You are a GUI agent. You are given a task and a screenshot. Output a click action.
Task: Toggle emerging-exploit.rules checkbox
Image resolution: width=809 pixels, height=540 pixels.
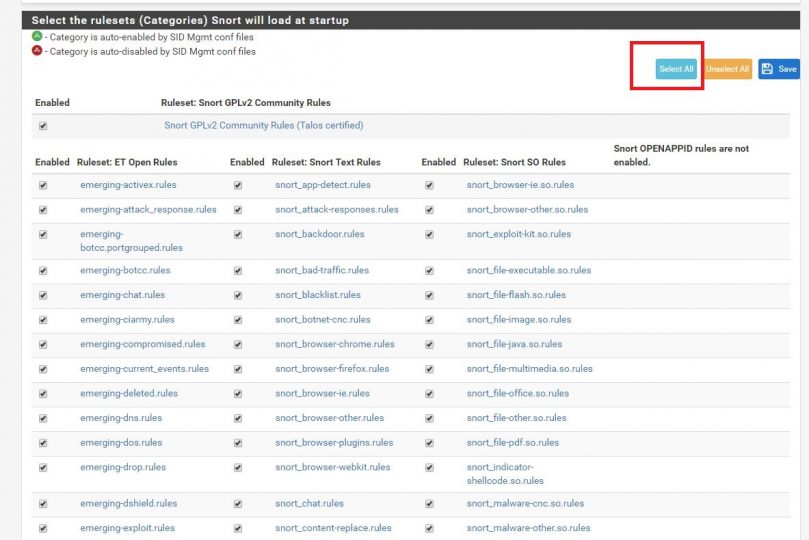tap(43, 529)
